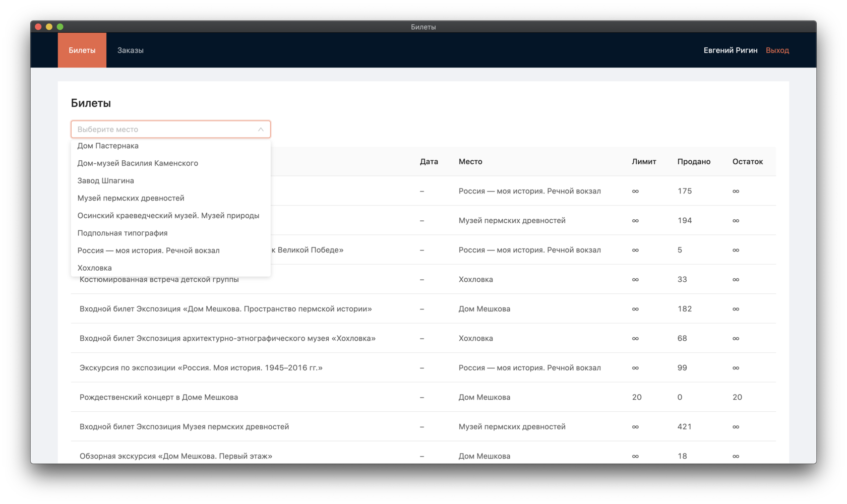
Task: Select Подпольная типография option
Action: click(170, 233)
